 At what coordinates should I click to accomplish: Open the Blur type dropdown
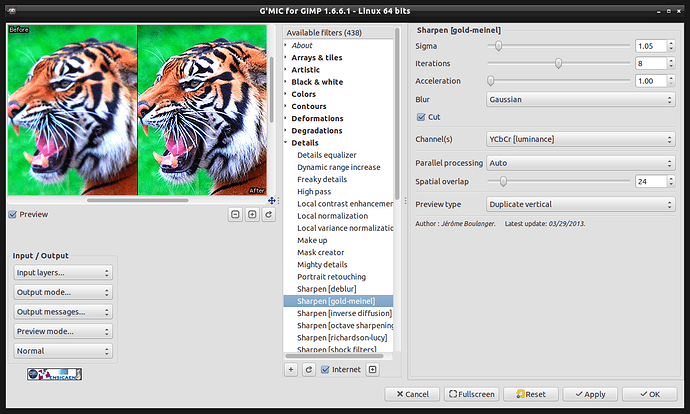[580, 99]
